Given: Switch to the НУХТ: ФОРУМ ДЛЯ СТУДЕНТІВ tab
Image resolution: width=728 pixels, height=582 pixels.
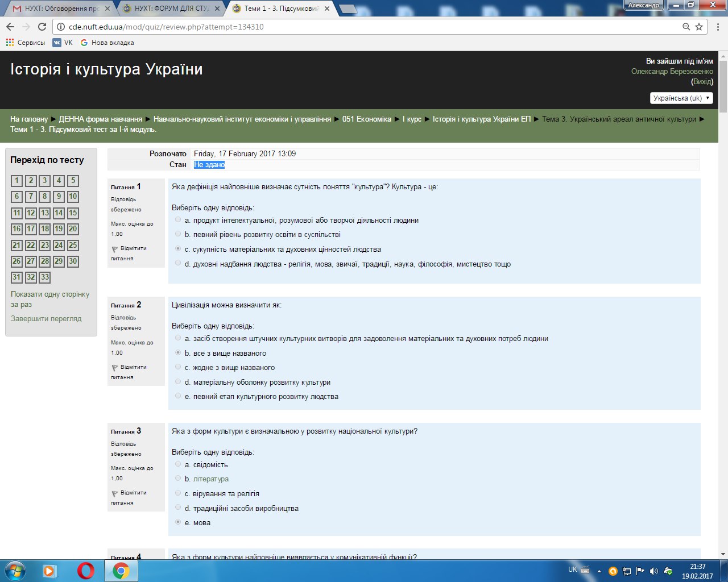Looking at the screenshot, I should [171, 9].
